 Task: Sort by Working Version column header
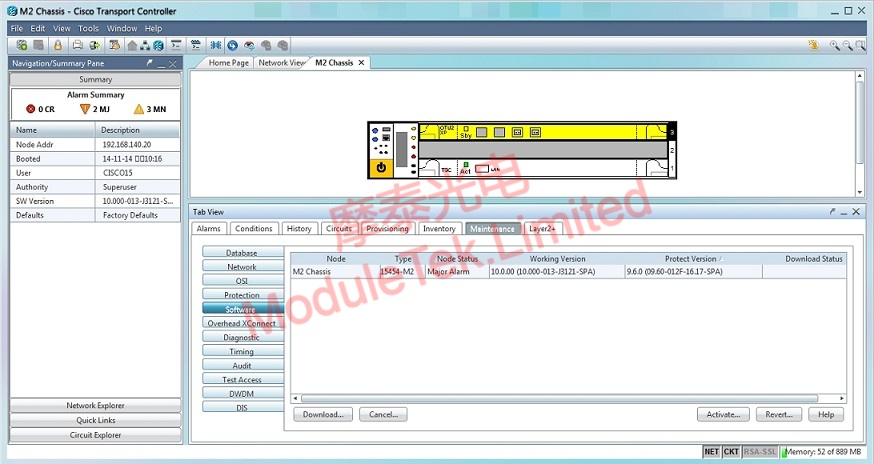tap(557, 259)
